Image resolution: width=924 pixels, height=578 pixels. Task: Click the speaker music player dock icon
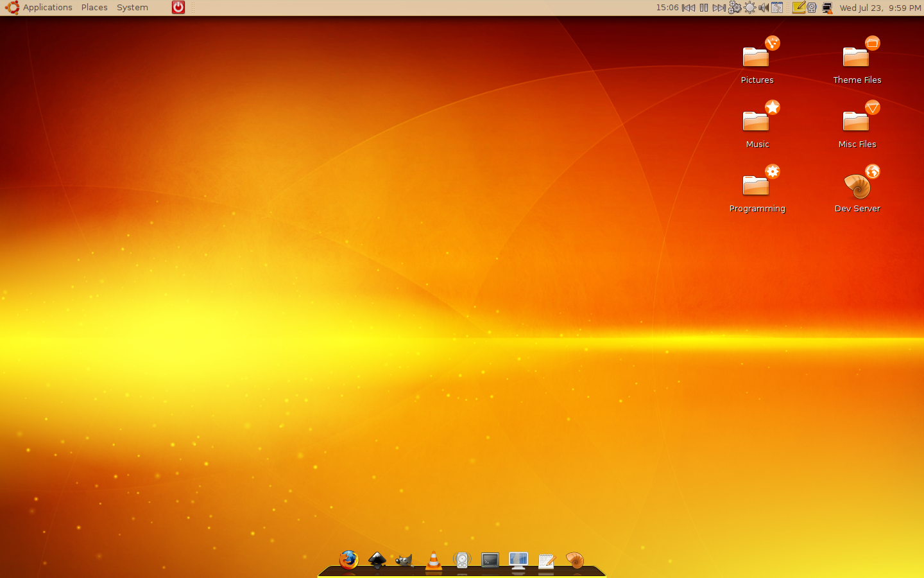pos(462,561)
